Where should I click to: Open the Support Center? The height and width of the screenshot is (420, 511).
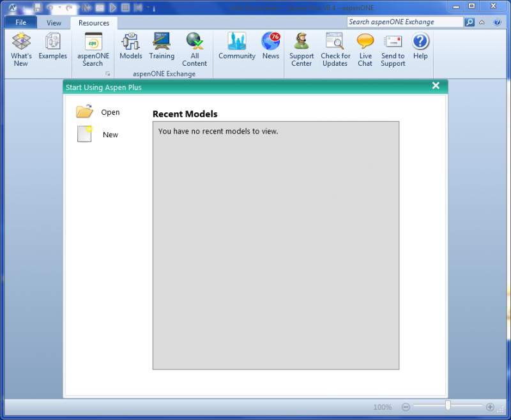(301, 49)
